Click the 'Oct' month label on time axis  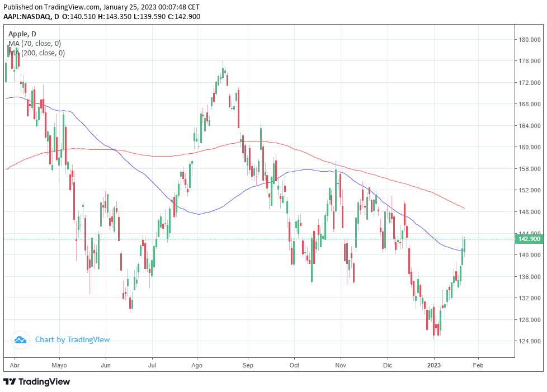point(294,365)
